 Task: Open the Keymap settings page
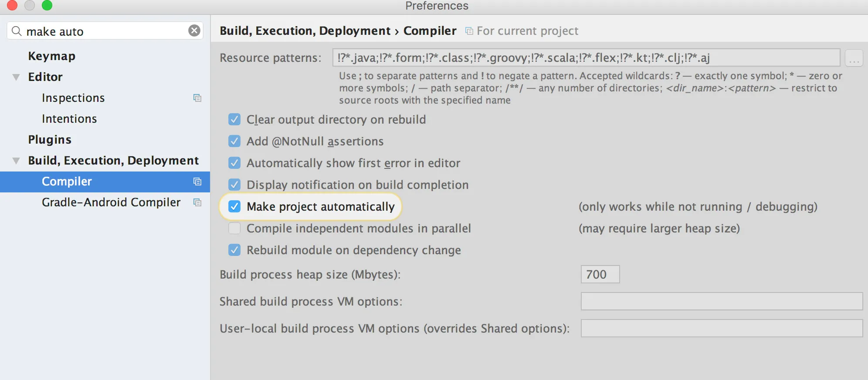coord(51,56)
